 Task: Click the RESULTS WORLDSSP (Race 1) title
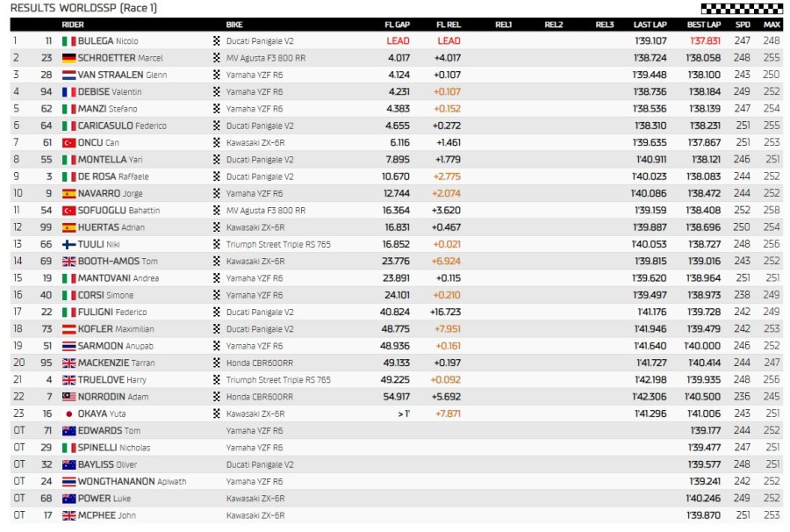point(83,8)
